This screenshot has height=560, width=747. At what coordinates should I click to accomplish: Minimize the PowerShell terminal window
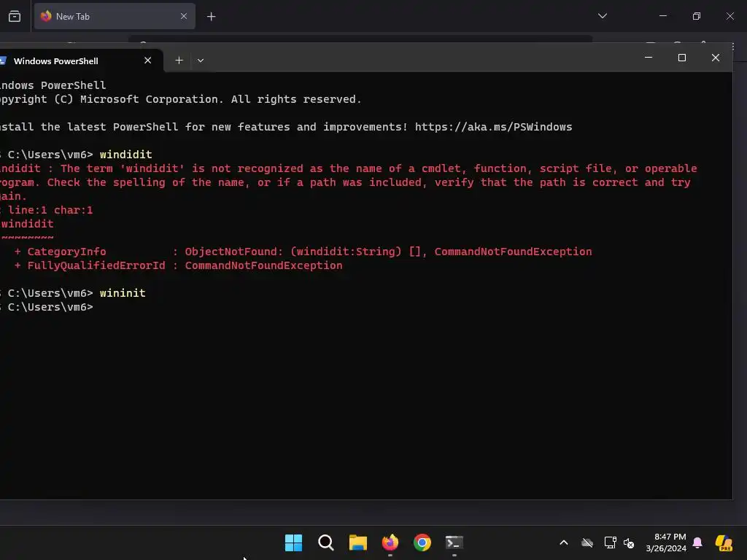(x=649, y=58)
